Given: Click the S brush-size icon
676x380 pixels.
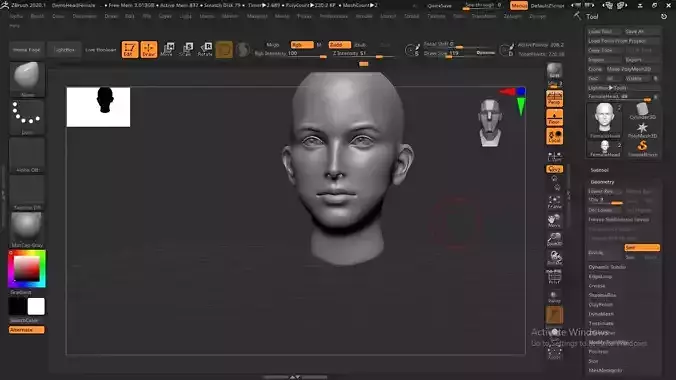Looking at the screenshot, I should tap(412, 50).
